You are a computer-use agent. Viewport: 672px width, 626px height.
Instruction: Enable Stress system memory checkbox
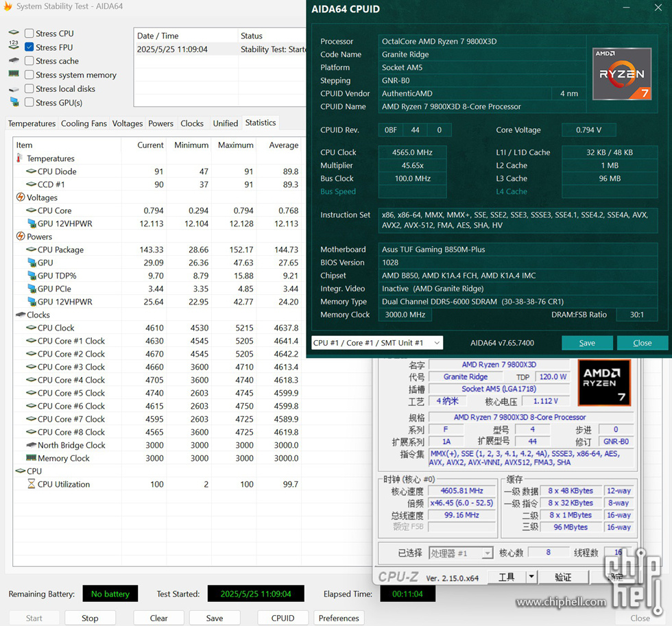click(29, 75)
